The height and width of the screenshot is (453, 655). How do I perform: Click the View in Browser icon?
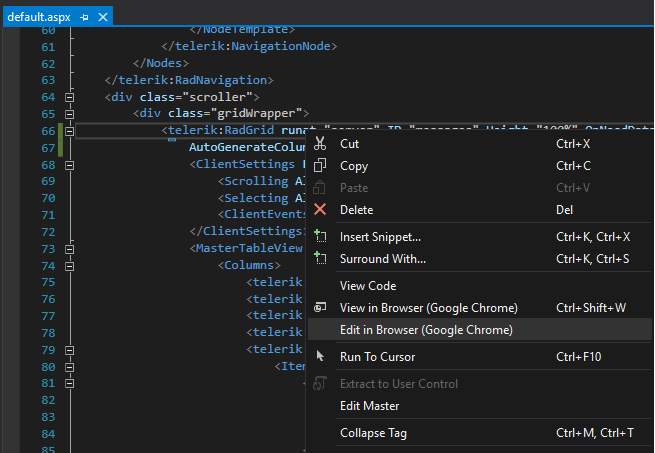[320, 308]
